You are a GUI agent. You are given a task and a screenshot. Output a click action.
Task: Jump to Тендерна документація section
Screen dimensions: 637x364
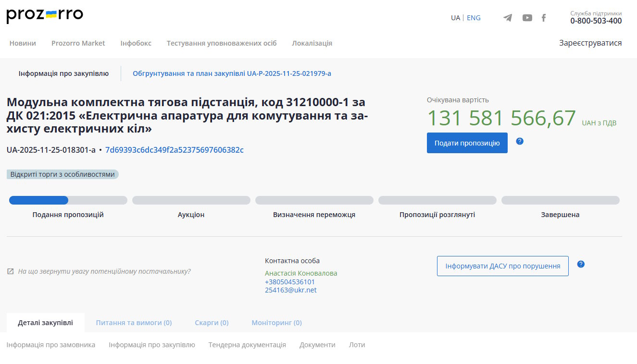pos(247,345)
